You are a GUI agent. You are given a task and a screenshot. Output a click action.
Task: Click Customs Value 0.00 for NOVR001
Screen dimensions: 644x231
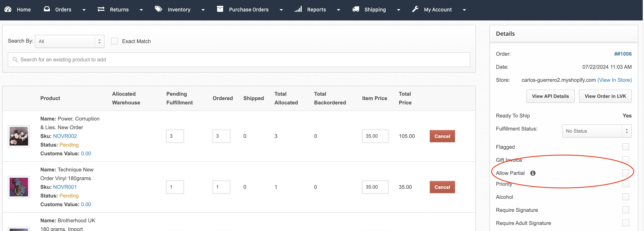86,204
